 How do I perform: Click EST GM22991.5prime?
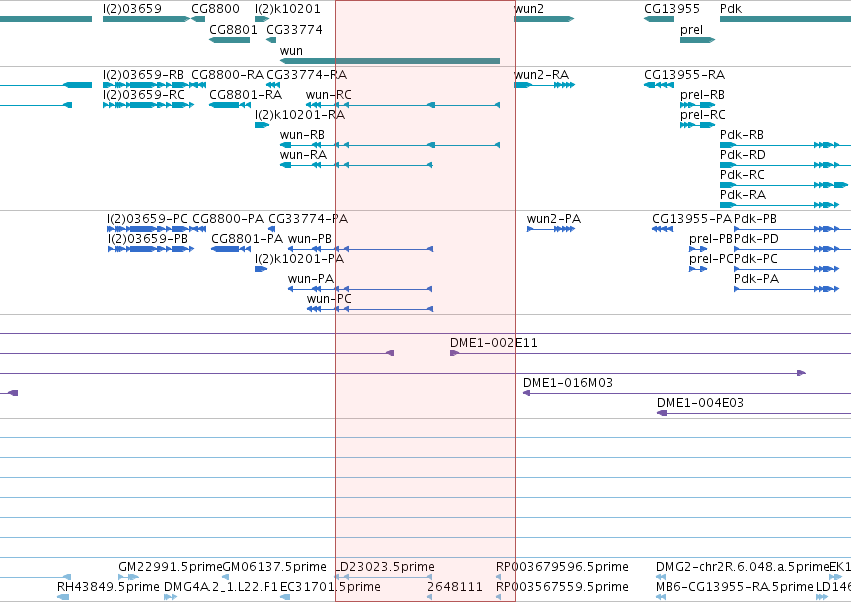[170, 567]
